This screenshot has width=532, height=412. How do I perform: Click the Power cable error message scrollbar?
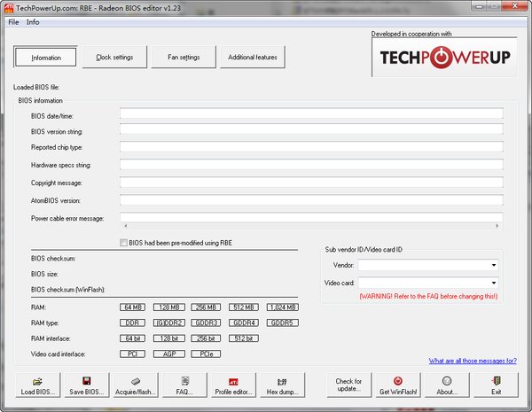311,226
